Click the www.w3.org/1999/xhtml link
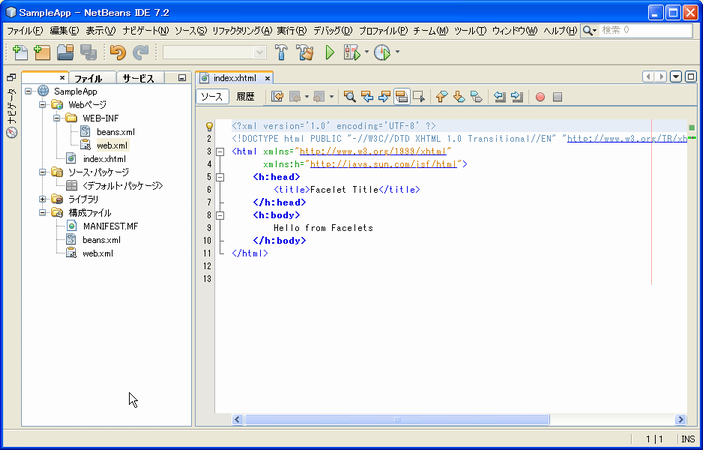Viewport: 703px width, 450px height. pyautogui.click(x=373, y=151)
